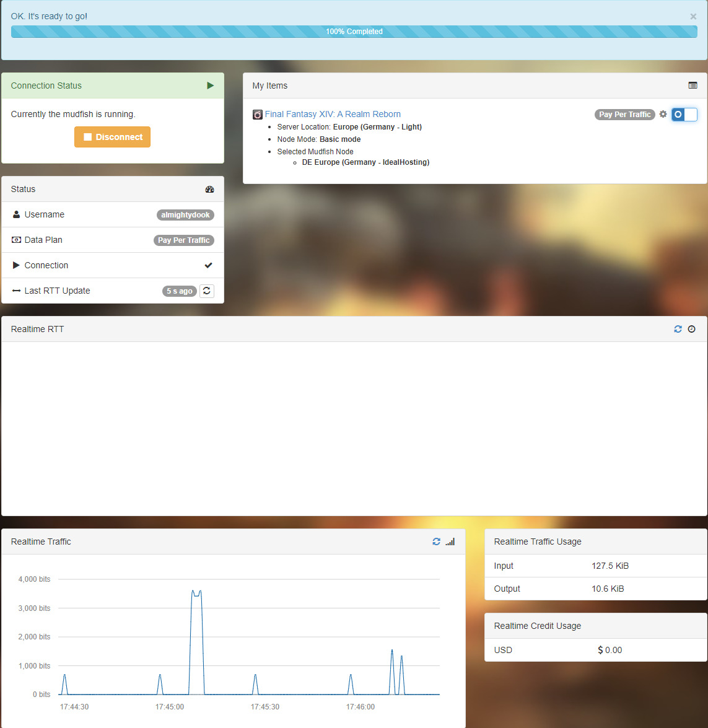
Task: Click the user icon beside Username
Action: point(16,214)
